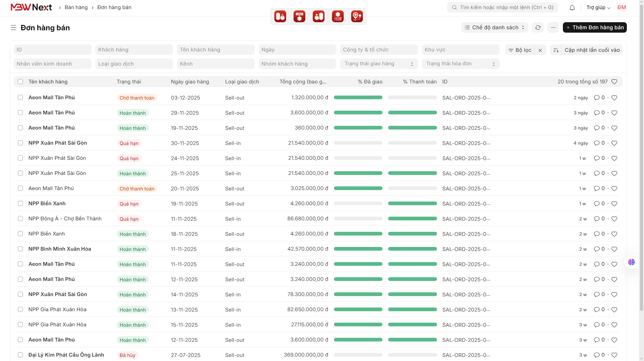Like the first Aeon Mall Tân Phú order
The width and height of the screenshot is (644, 361).
pos(614,98)
